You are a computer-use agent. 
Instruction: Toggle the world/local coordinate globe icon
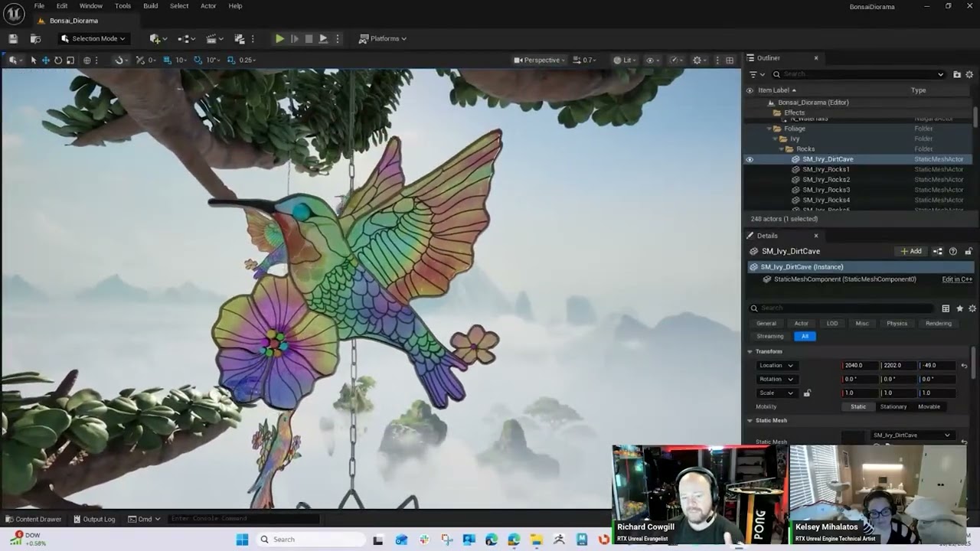(87, 60)
